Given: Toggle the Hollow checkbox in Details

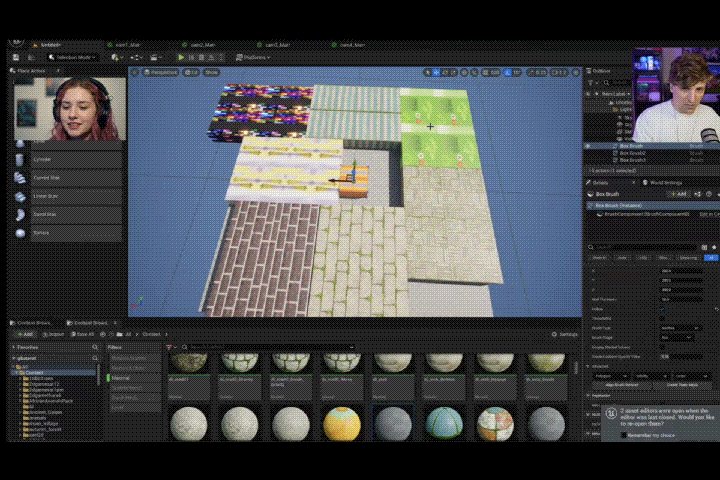Looking at the screenshot, I should point(662,309).
